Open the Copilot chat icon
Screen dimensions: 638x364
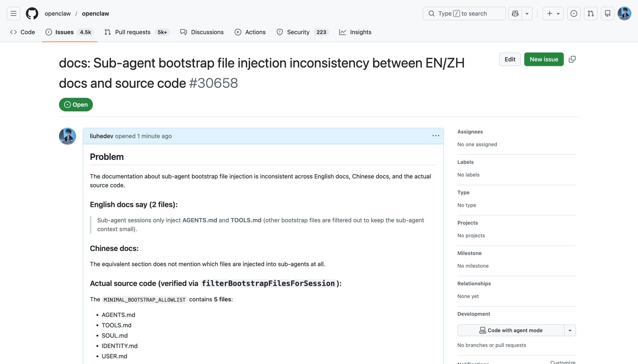(x=515, y=13)
